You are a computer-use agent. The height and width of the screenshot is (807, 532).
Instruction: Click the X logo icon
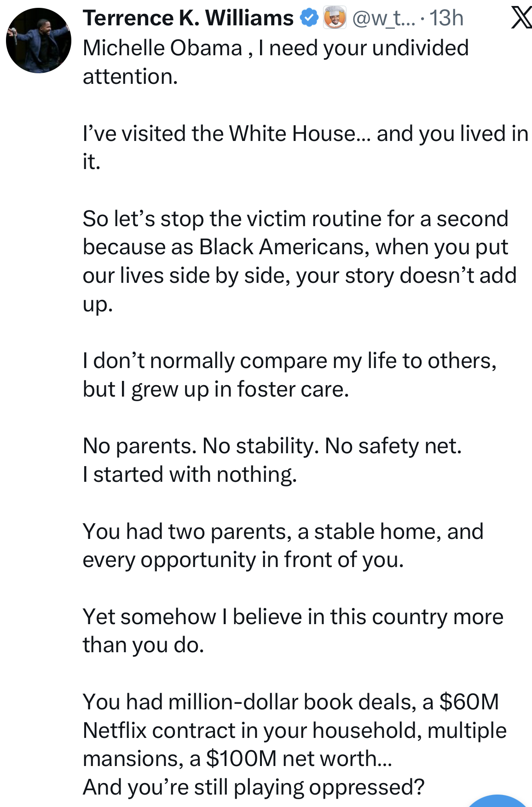[x=521, y=18]
